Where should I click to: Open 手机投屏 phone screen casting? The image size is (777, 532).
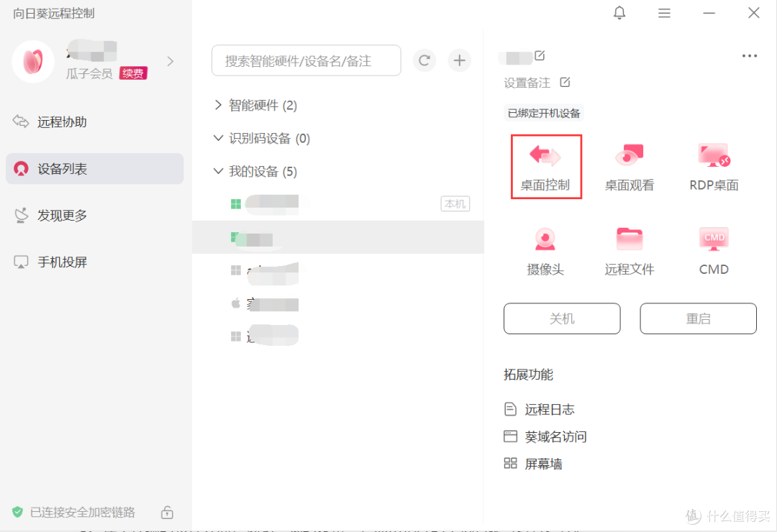[95, 262]
